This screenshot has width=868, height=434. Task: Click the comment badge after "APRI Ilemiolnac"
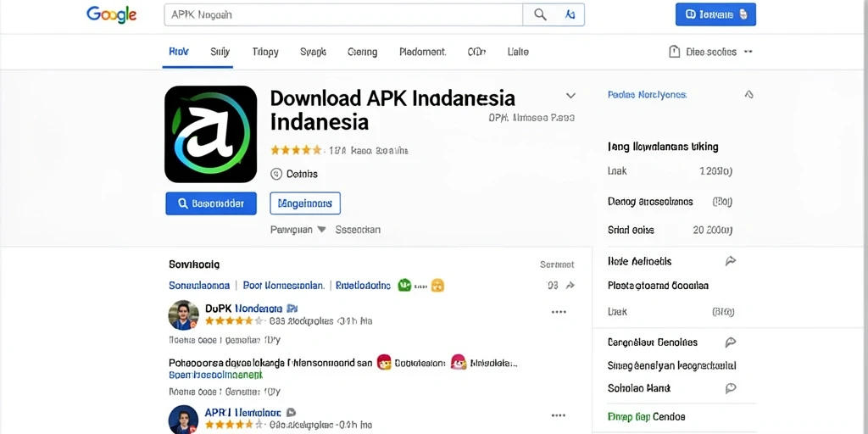[292, 413]
